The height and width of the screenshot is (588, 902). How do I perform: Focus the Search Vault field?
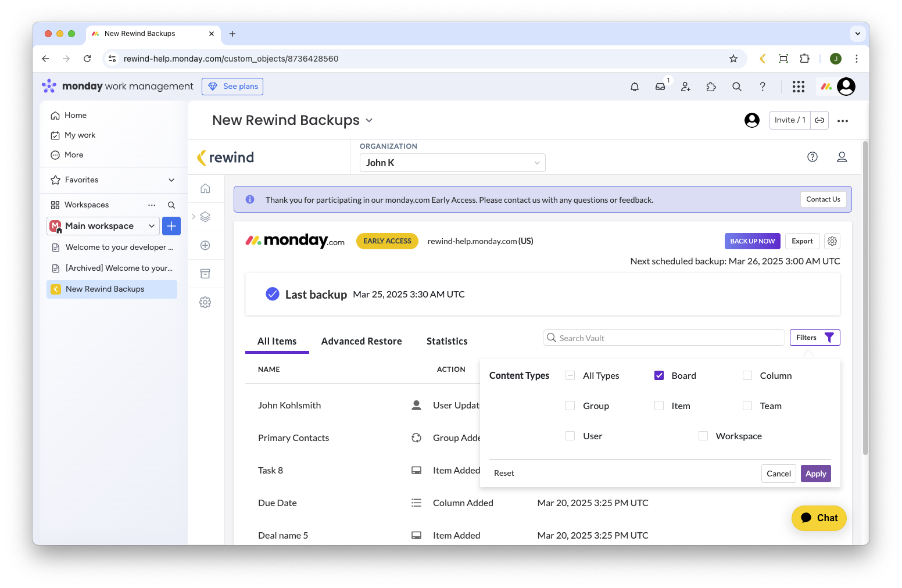click(664, 338)
